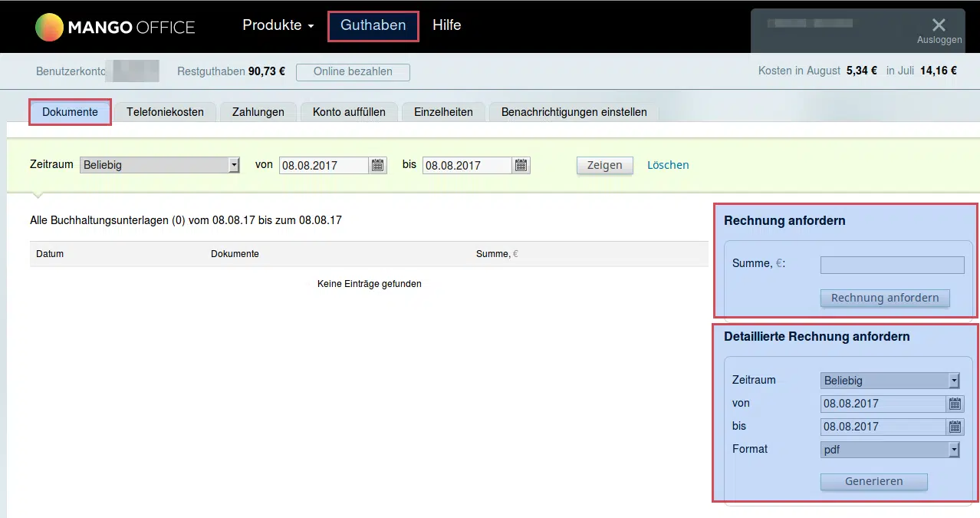
Task: Click the 'Keine Einträge gefunden' message
Action: coord(370,284)
